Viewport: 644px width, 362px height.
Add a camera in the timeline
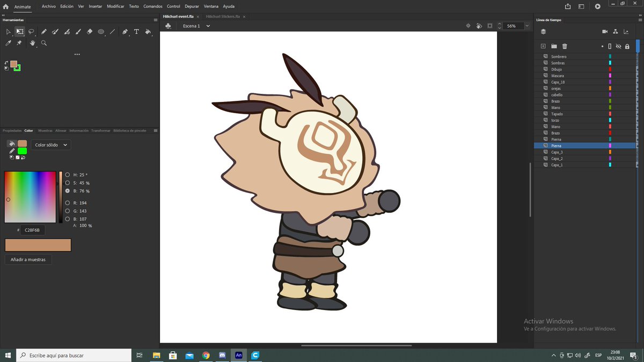[x=605, y=32]
